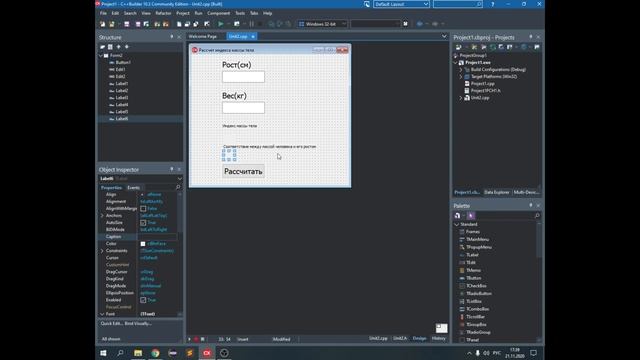Click the Palette search magnifier icon
Image resolution: width=640 pixels, height=360 pixels.
[x=537, y=216]
